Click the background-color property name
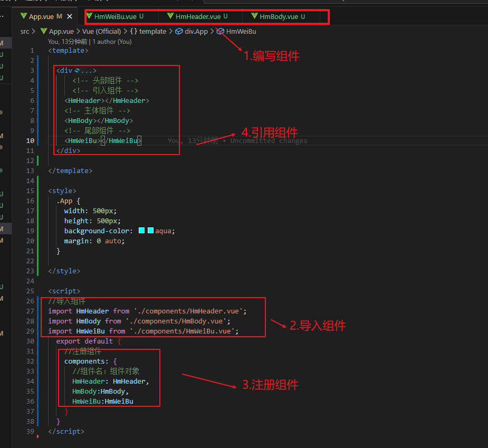The image size is (488, 448). coord(97,231)
